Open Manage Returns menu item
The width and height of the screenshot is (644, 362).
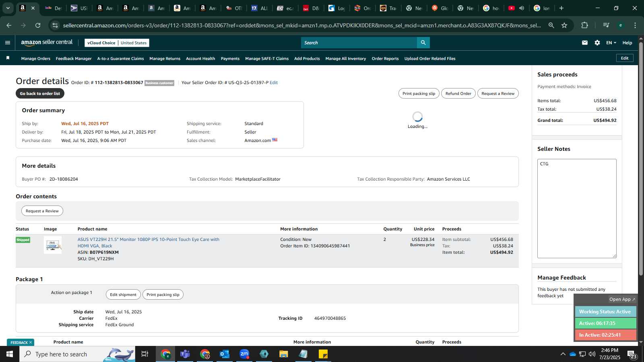(165, 59)
